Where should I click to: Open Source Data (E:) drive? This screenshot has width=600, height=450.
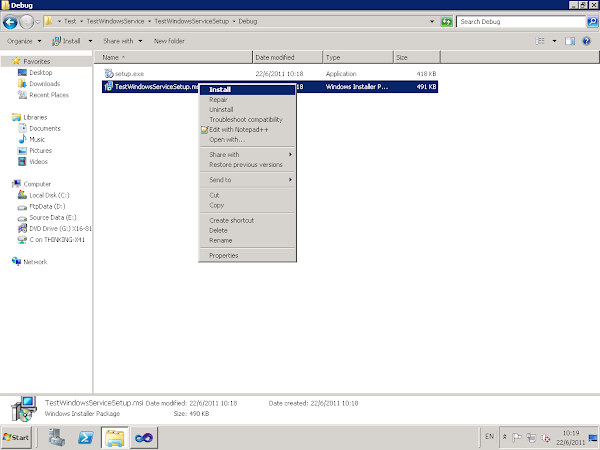pos(53,217)
